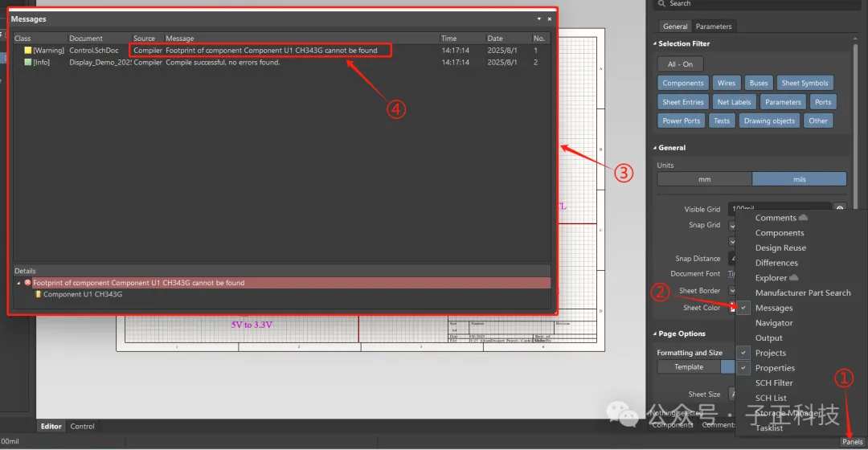868x450 pixels.
Task: Sort messages by the Time column
Action: (x=461, y=39)
